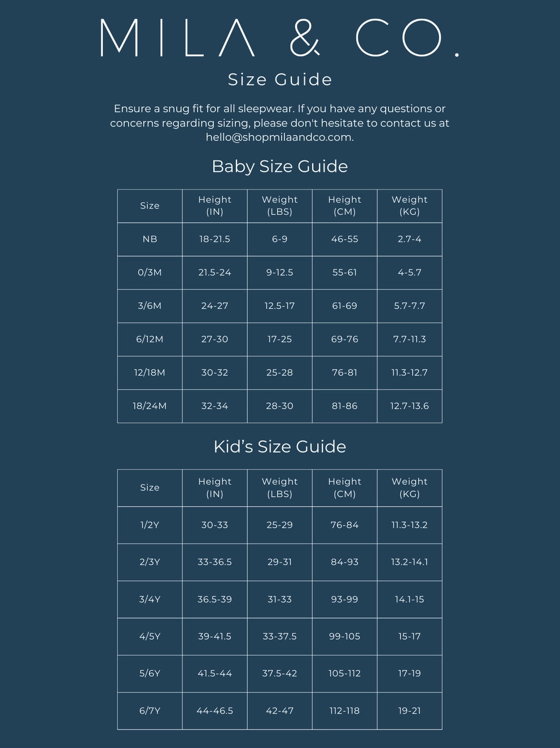This screenshot has width=560, height=748.
Task: Click the hello@shopmilaandco.com email address
Action: (279, 137)
